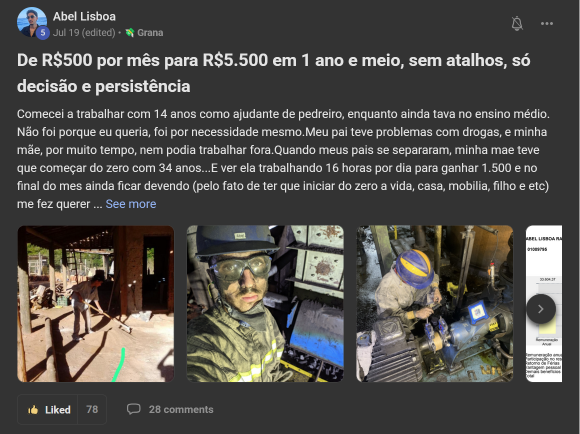Open the construction site sweeping photo
Viewport: 580px width, 434px height.
[95, 304]
